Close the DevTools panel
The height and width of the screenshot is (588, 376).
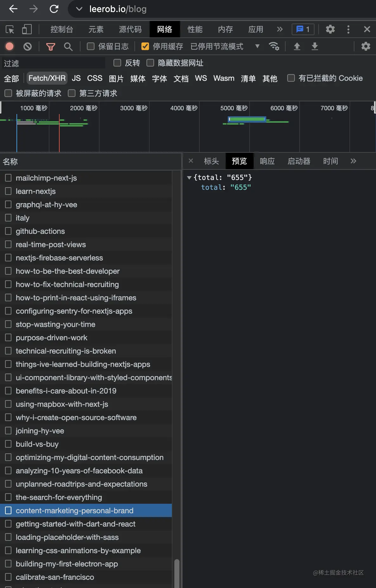(367, 29)
